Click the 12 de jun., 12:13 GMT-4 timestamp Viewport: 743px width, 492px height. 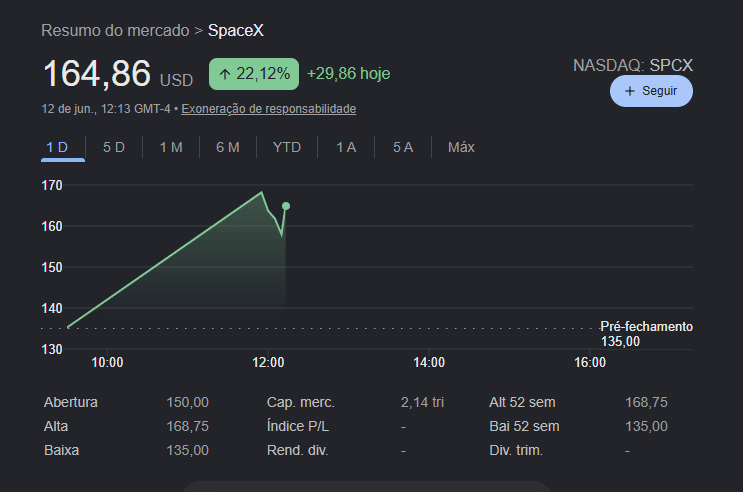tap(106, 109)
